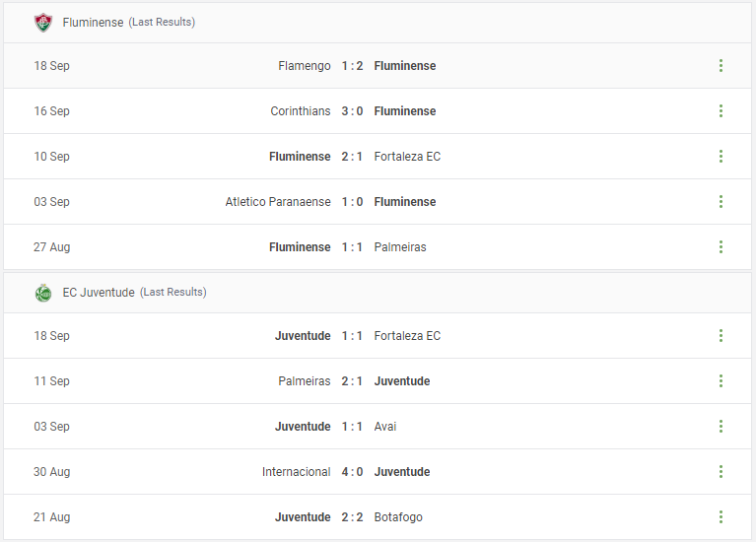Click the 16 Sep date
756x542 pixels.
coord(51,111)
